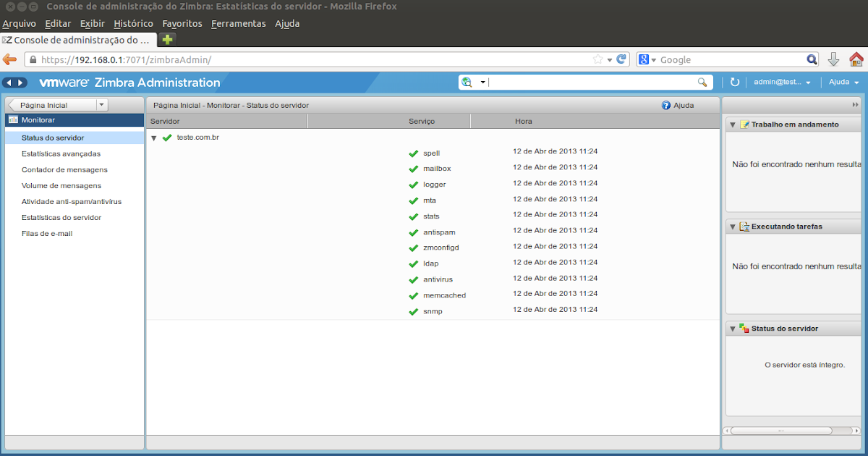Click the 'O servidor está íntegro.' text
868x456 pixels.
(x=804, y=365)
